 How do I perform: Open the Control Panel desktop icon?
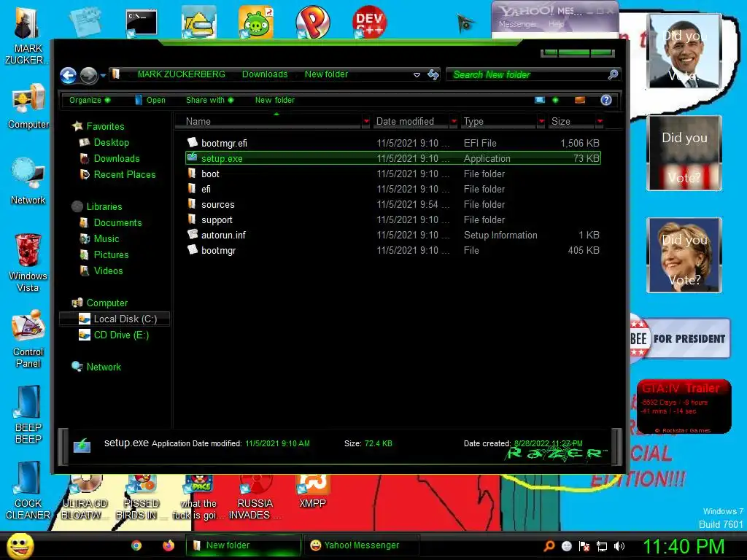(28, 339)
